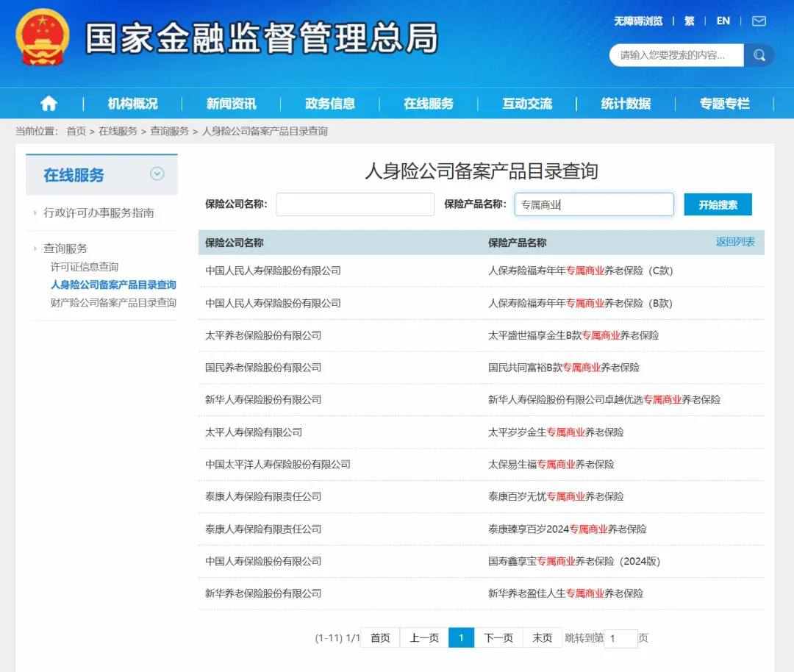Click the 下一页 pagination button
Image resolution: width=794 pixels, height=672 pixels.
(498, 638)
